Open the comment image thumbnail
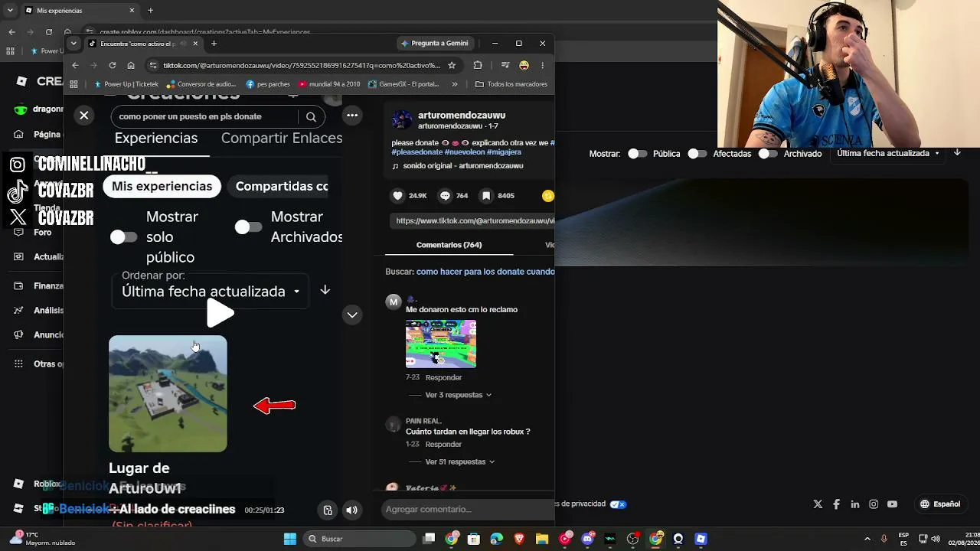Viewport: 980px width, 551px height. tap(441, 344)
